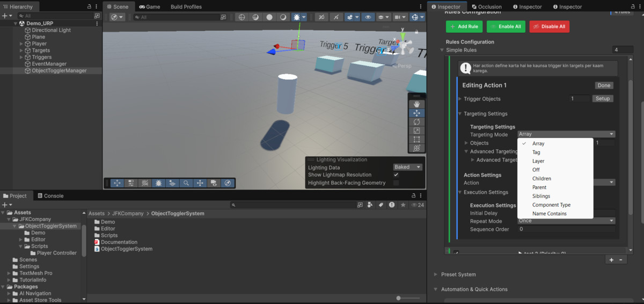Image resolution: width=644 pixels, height=304 pixels.
Task: Click the Project search field
Action: pyautogui.click(x=292, y=205)
